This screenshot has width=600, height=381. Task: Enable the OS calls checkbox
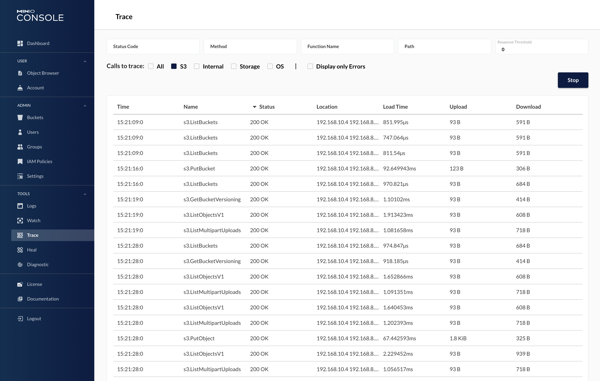click(x=270, y=66)
